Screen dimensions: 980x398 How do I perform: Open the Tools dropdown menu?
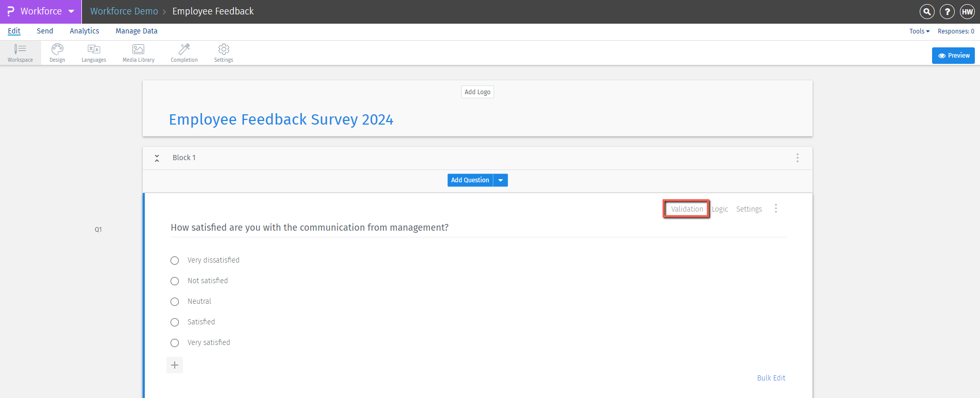click(x=919, y=31)
